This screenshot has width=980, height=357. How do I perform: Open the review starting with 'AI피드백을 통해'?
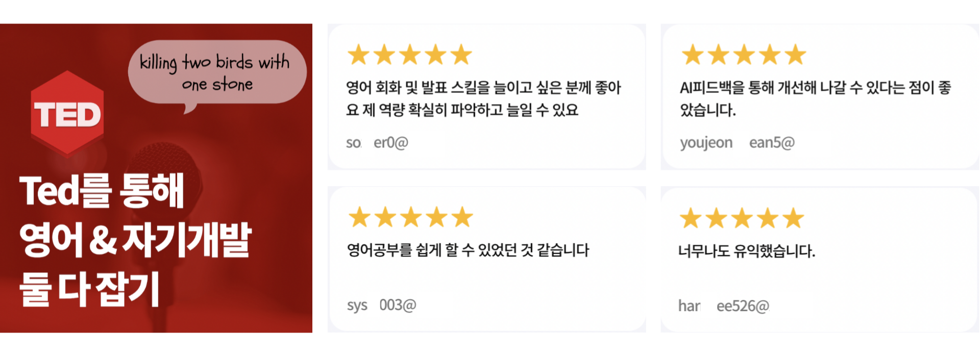(x=815, y=98)
